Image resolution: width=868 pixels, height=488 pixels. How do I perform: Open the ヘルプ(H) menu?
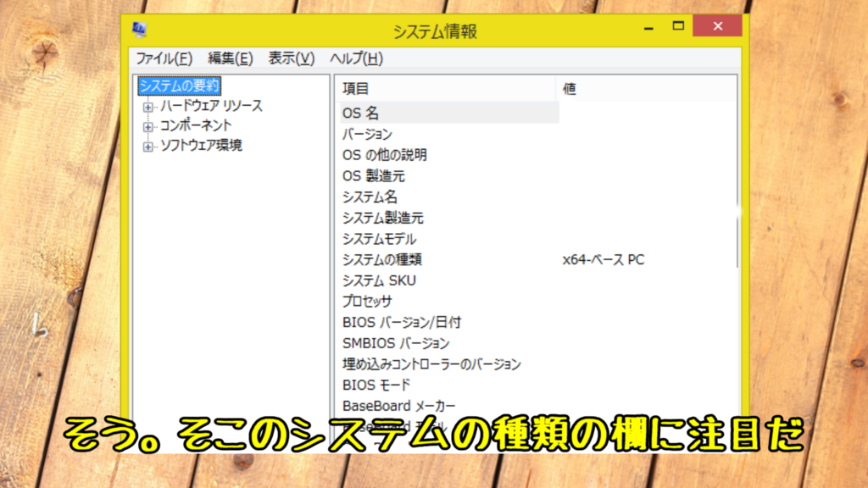(x=357, y=58)
